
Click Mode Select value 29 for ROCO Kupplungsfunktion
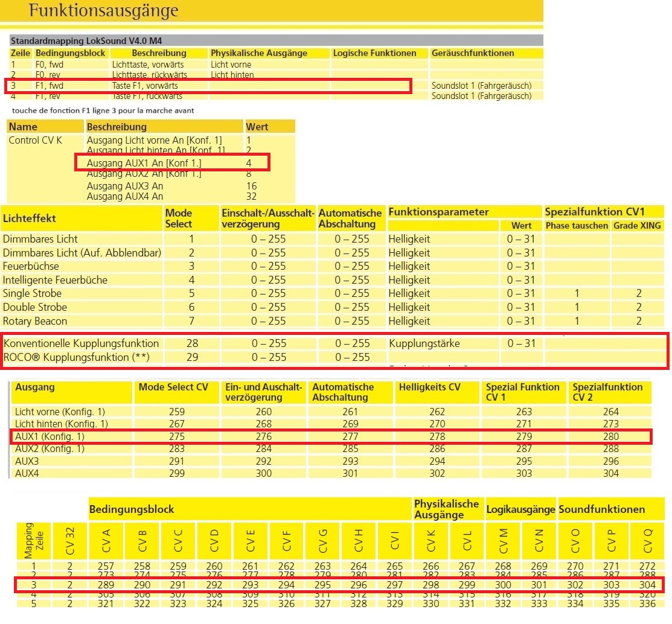click(193, 357)
